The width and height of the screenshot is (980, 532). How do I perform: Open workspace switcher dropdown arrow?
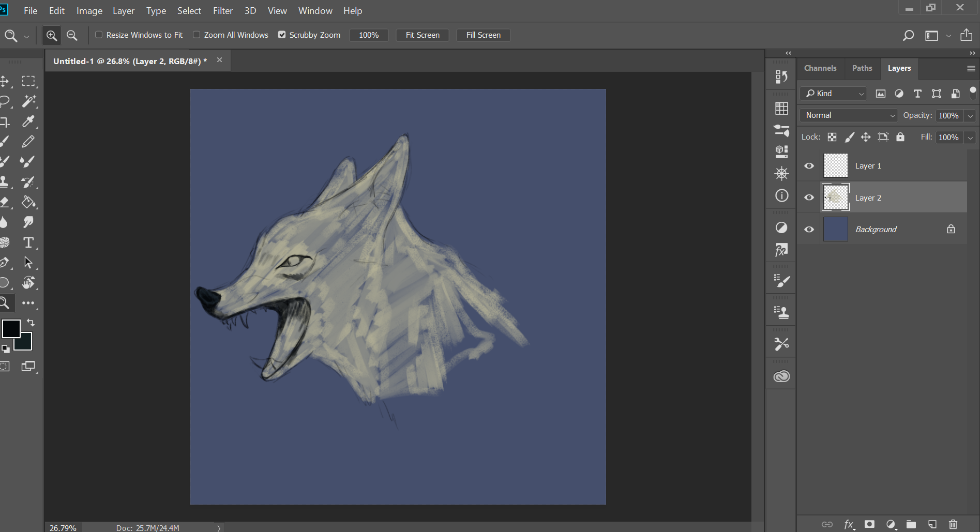pyautogui.click(x=948, y=36)
